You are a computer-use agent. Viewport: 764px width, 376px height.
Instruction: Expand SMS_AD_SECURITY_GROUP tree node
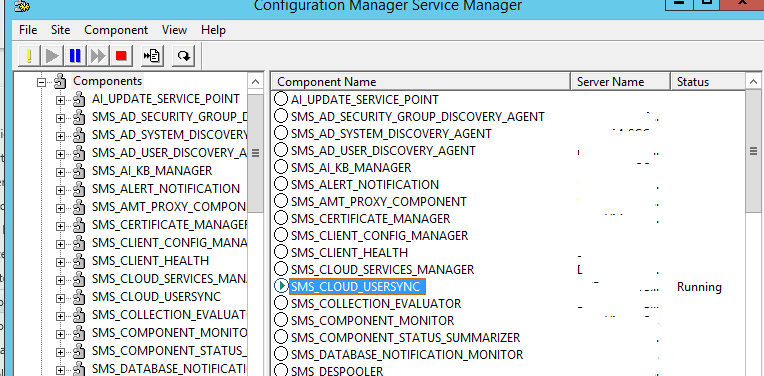60,118
